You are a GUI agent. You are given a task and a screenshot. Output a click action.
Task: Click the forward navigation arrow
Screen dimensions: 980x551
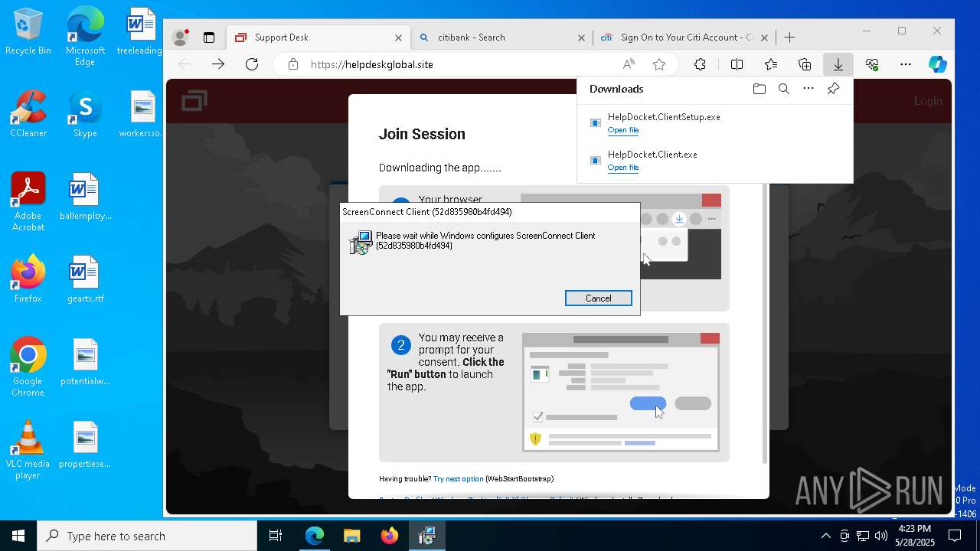point(218,64)
